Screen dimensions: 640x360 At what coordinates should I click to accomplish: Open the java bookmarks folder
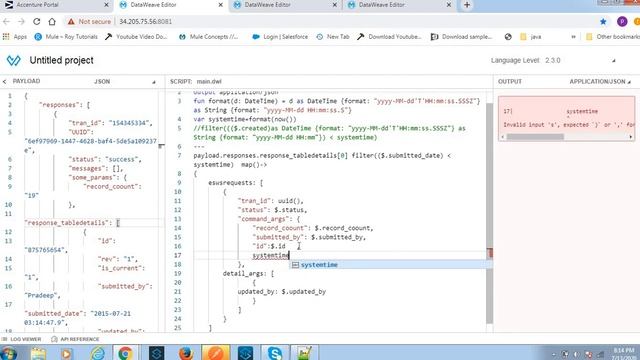(x=531, y=37)
